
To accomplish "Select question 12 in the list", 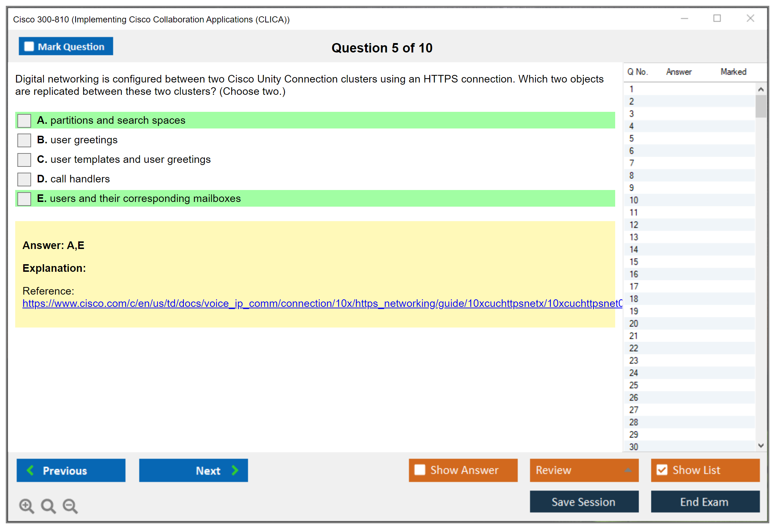I will coord(634,225).
